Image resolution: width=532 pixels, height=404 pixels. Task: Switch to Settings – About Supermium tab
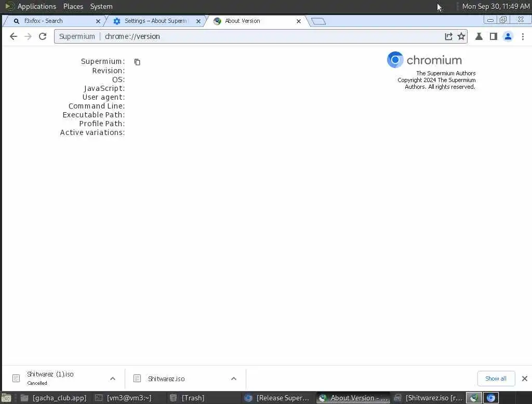coord(155,21)
